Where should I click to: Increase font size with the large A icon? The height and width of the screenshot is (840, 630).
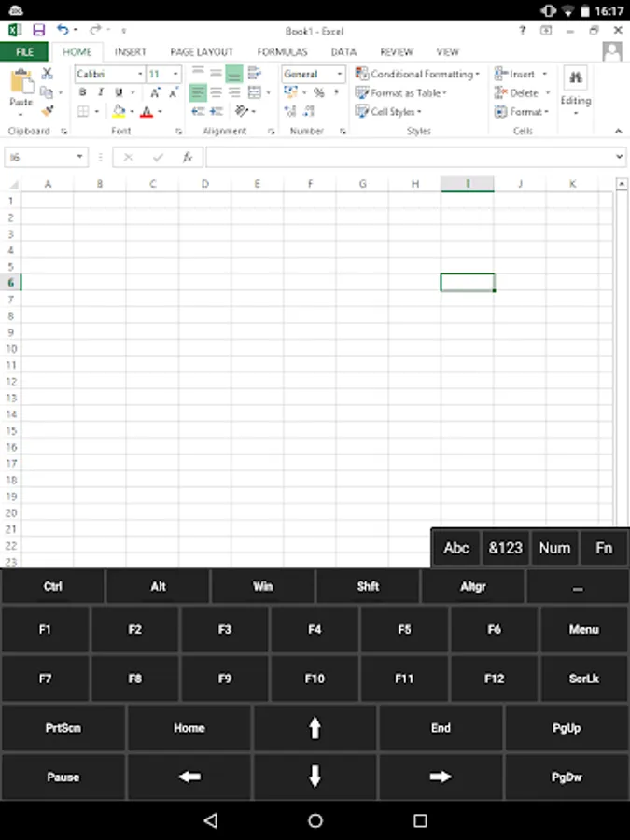click(155, 92)
